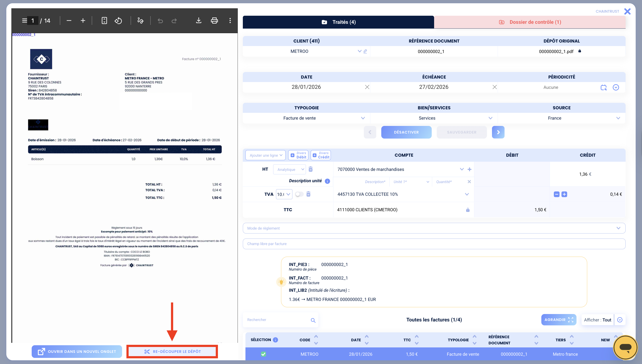Open the PDF viewer sidebar menu

click(24, 21)
